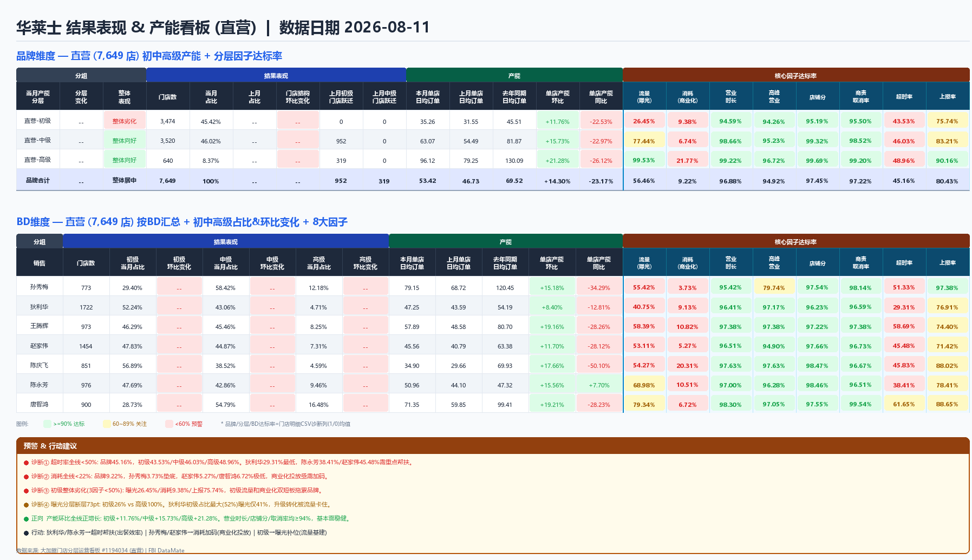Select the 孙秀梅 row name
The image size is (972, 560).
tap(40, 287)
